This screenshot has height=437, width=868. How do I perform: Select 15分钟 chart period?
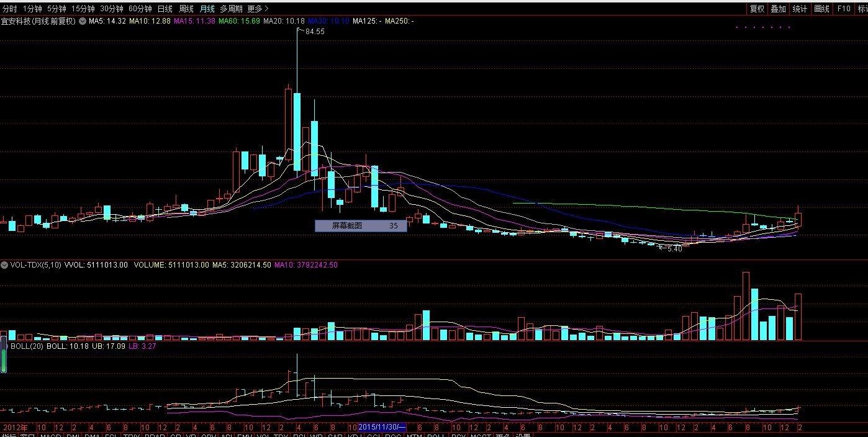tap(83, 9)
